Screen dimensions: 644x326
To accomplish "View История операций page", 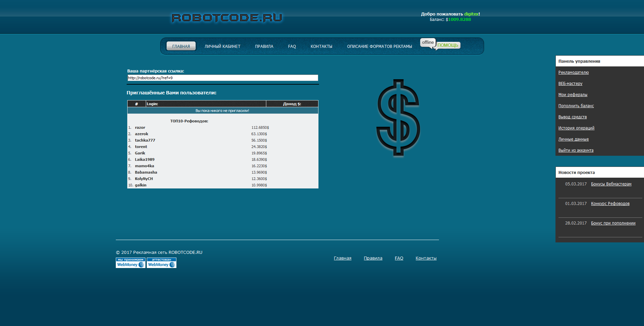I will [576, 128].
